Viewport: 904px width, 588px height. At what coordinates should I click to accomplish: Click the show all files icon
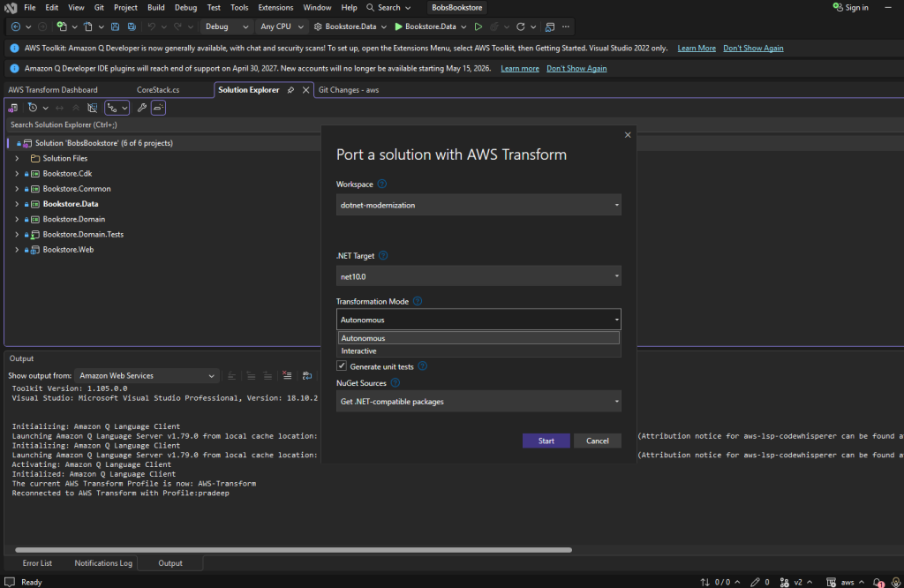(x=92, y=108)
